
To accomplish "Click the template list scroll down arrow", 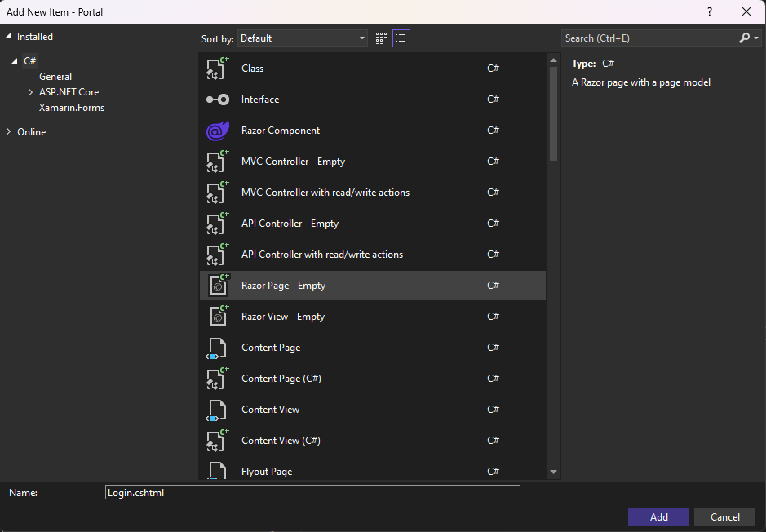I will [554, 472].
